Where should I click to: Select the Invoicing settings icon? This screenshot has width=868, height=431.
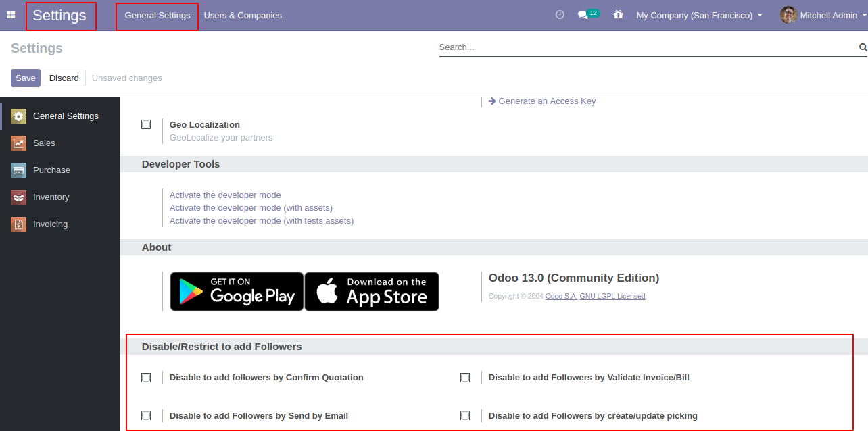tap(19, 224)
